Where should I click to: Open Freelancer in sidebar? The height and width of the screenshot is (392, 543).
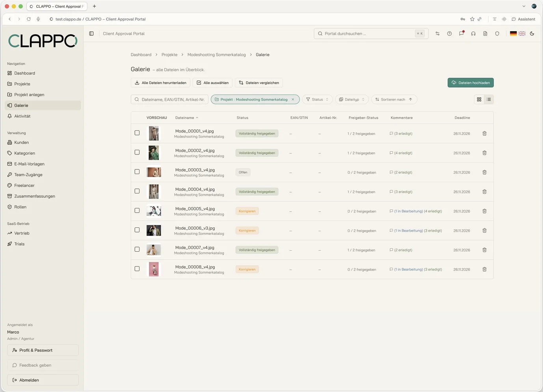[x=43, y=186]
